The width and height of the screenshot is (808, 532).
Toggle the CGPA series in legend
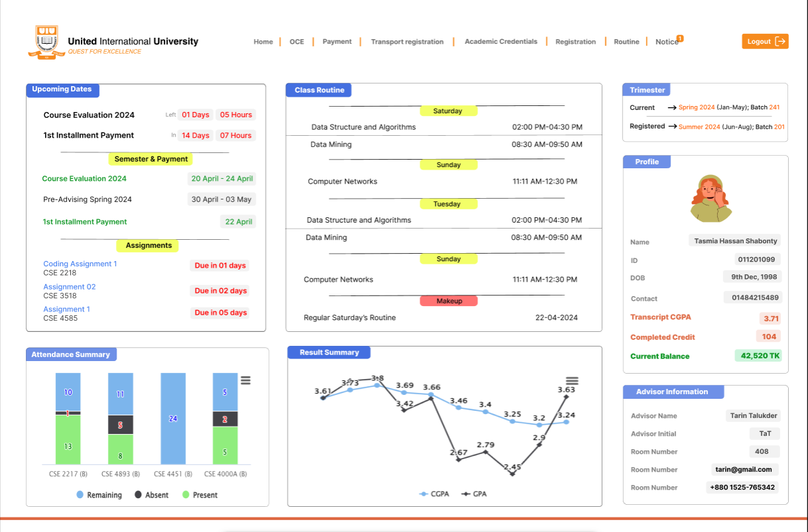click(434, 494)
